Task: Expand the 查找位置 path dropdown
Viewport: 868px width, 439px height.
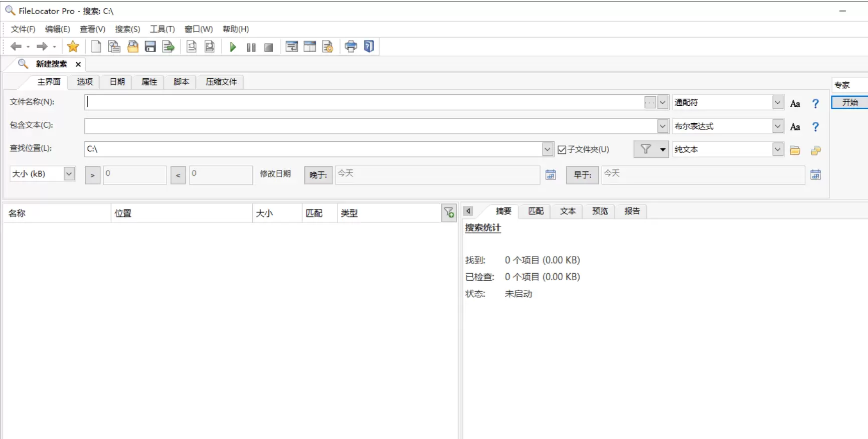Action: tap(548, 149)
